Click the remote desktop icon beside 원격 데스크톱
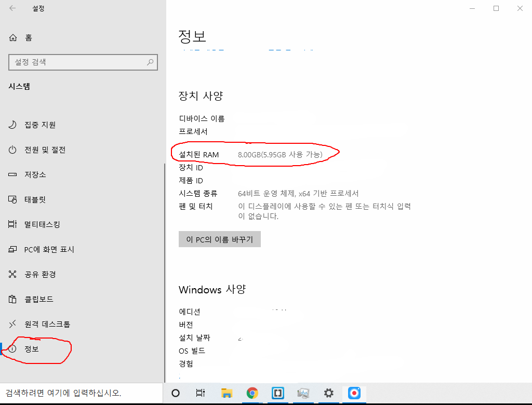Screen dimensions: 532x405 pyautogui.click(x=12, y=324)
